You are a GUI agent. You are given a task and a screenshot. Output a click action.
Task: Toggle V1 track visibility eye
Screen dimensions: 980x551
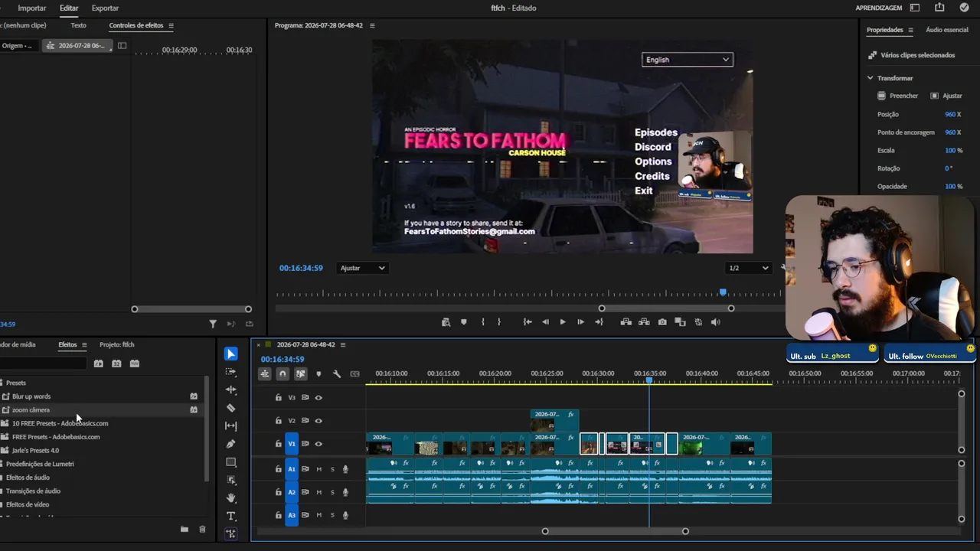pyautogui.click(x=318, y=444)
